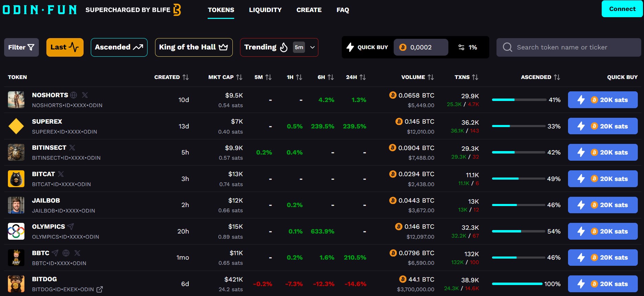Image resolution: width=644 pixels, height=296 pixels.
Task: Click the slippage settings sliders icon
Action: 461,47
